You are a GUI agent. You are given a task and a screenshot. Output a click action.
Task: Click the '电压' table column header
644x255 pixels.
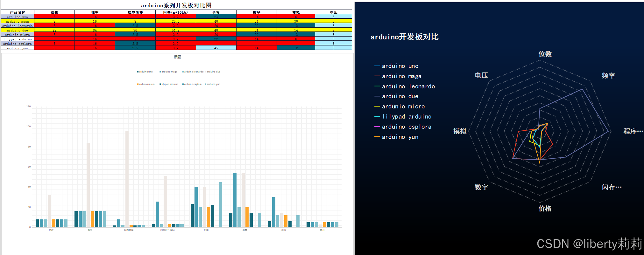[x=334, y=12]
